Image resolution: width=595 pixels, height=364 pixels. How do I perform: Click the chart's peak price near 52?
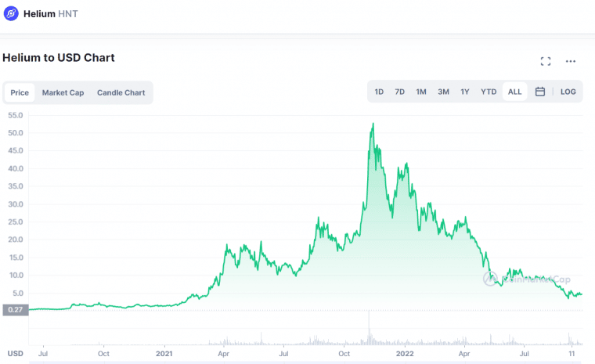(373, 124)
